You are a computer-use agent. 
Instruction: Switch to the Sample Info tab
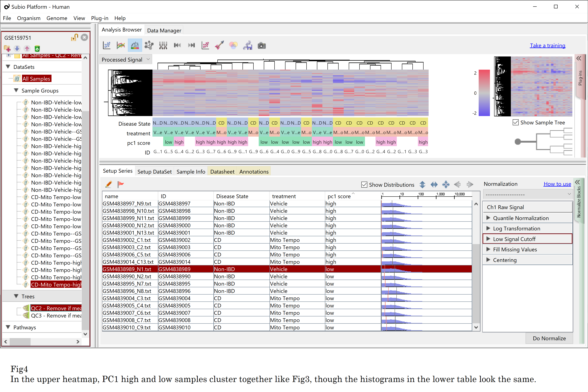191,172
